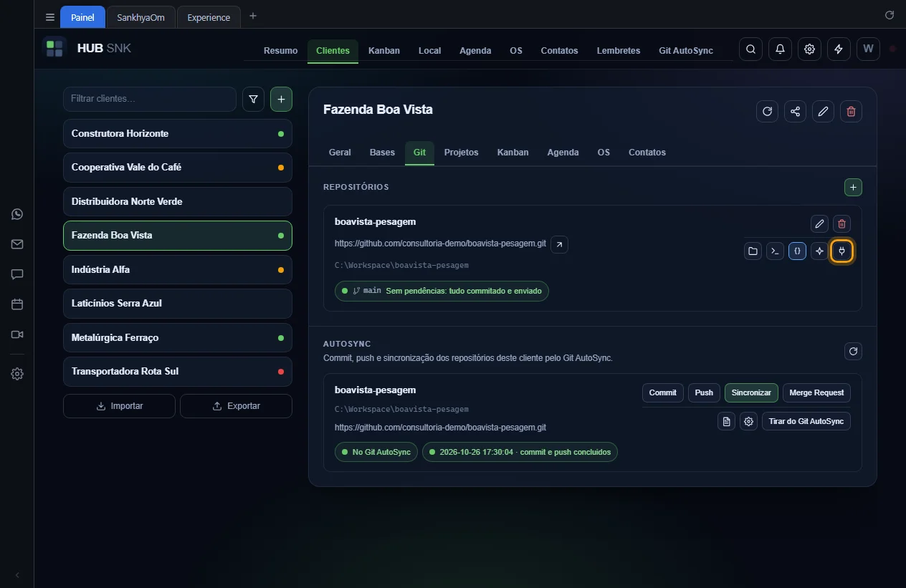Open the SankhyaOm window tab
The height and width of the screenshot is (588, 906).
tap(141, 17)
